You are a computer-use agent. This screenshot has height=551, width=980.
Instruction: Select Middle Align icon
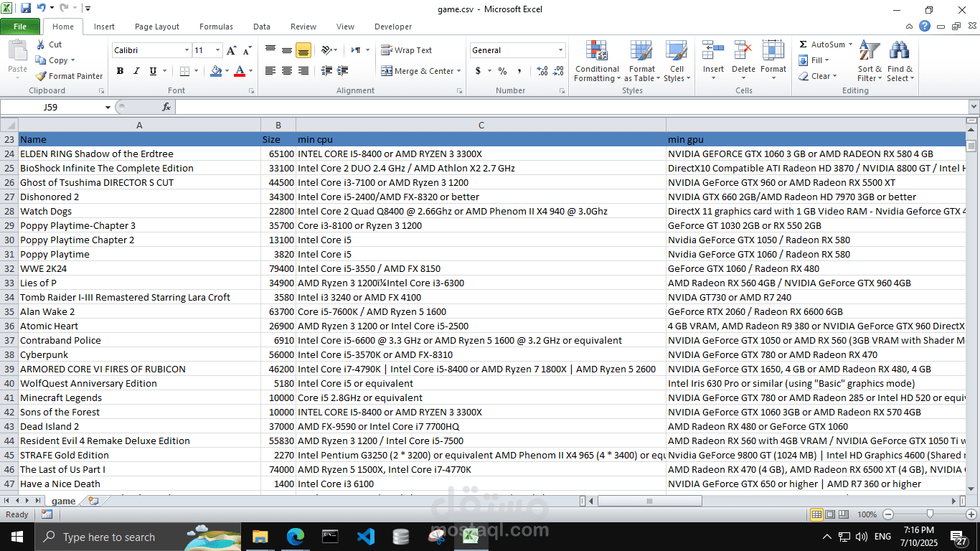click(x=287, y=50)
